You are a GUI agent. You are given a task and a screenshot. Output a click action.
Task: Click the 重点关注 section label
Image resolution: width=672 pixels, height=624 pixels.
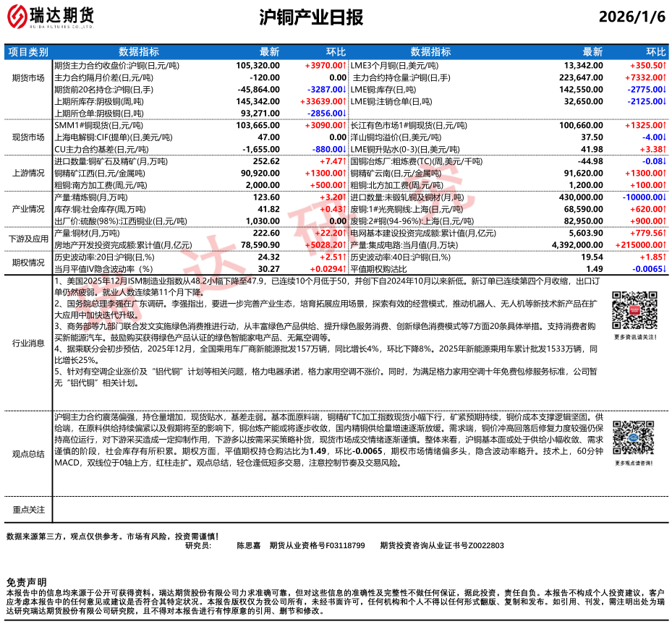coord(28,510)
